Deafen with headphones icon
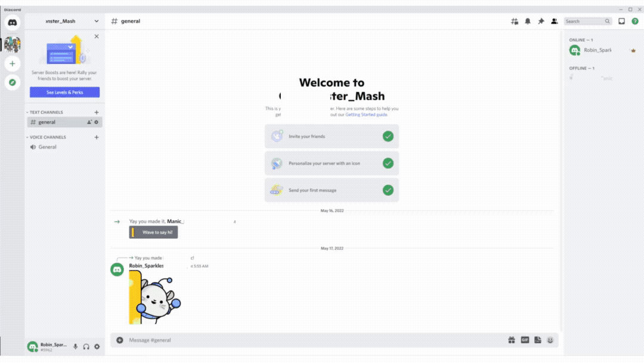The height and width of the screenshot is (363, 644). 86,347
